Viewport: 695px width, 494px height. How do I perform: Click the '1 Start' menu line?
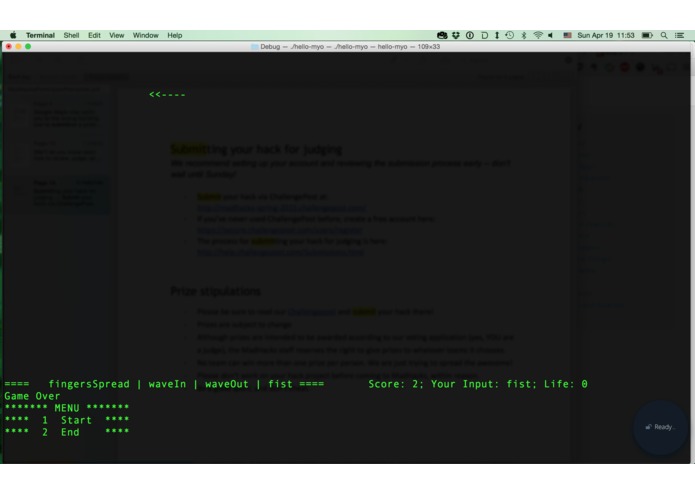pos(67,420)
